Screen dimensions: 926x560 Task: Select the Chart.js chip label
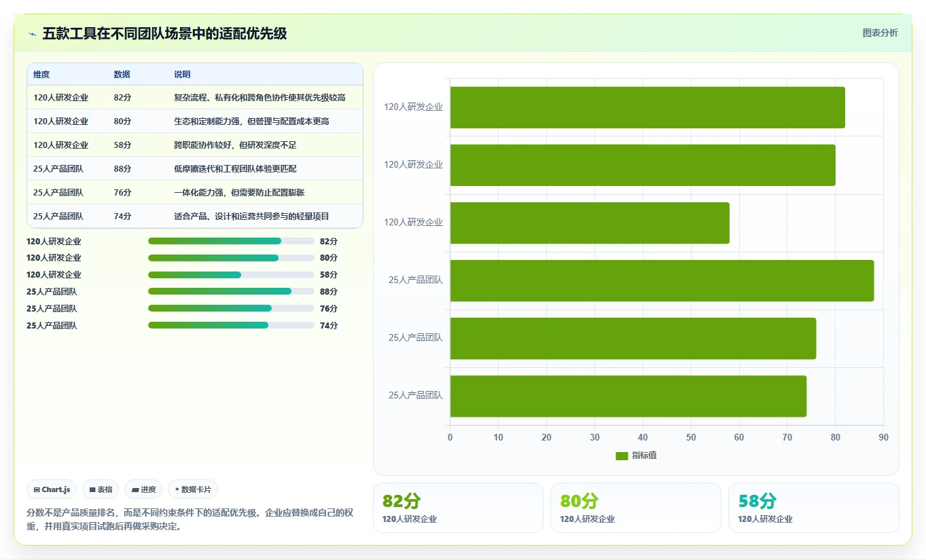coord(56,489)
